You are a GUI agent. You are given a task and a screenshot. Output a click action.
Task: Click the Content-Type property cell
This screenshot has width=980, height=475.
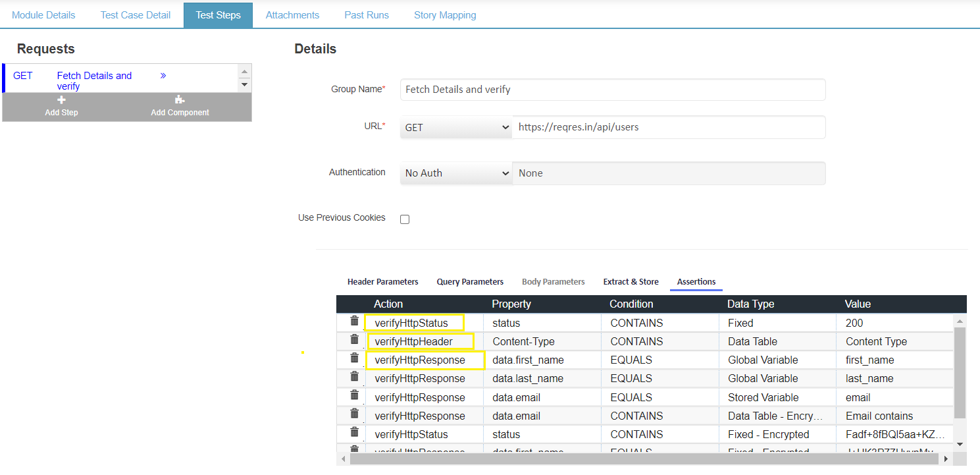tap(542, 341)
